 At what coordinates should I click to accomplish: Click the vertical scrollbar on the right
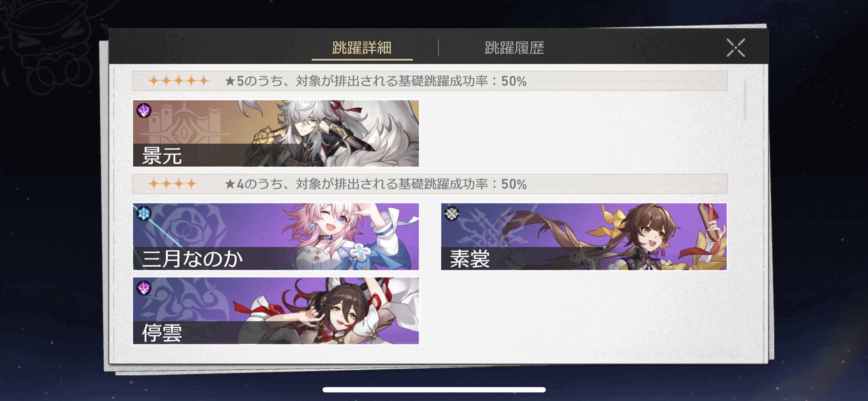(745, 100)
